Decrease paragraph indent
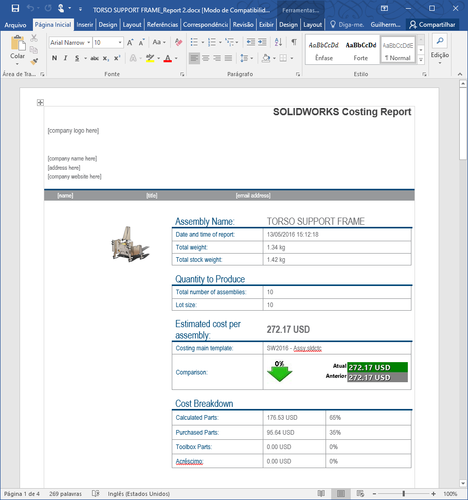The height and width of the screenshot is (500, 468). (x=251, y=42)
